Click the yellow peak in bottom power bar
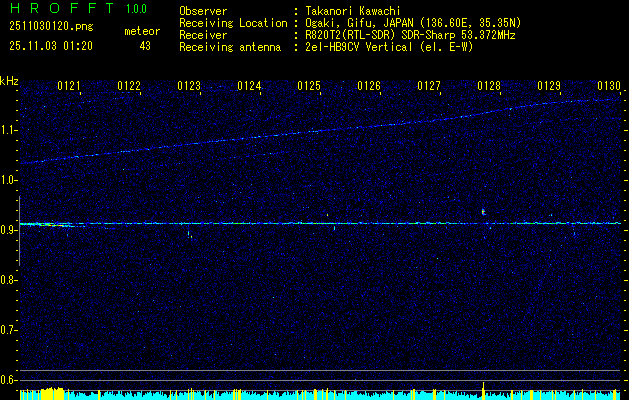The image size is (629, 400). click(484, 388)
